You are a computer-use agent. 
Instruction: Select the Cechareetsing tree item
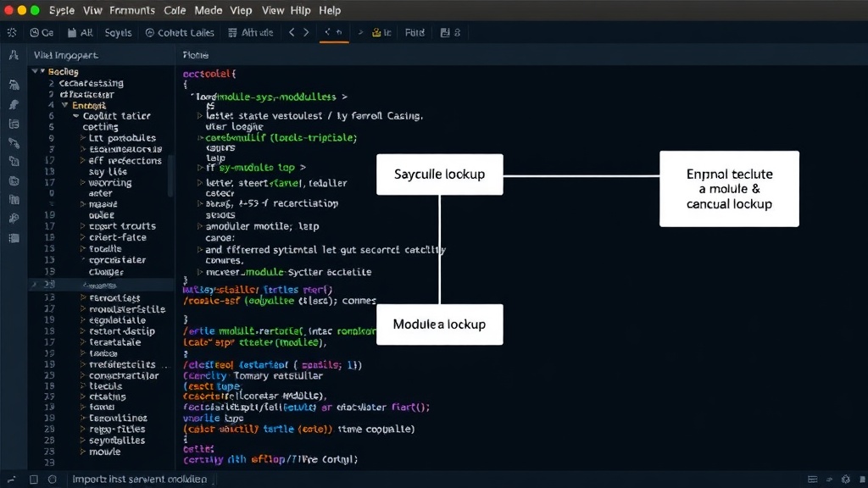pyautogui.click(x=92, y=83)
